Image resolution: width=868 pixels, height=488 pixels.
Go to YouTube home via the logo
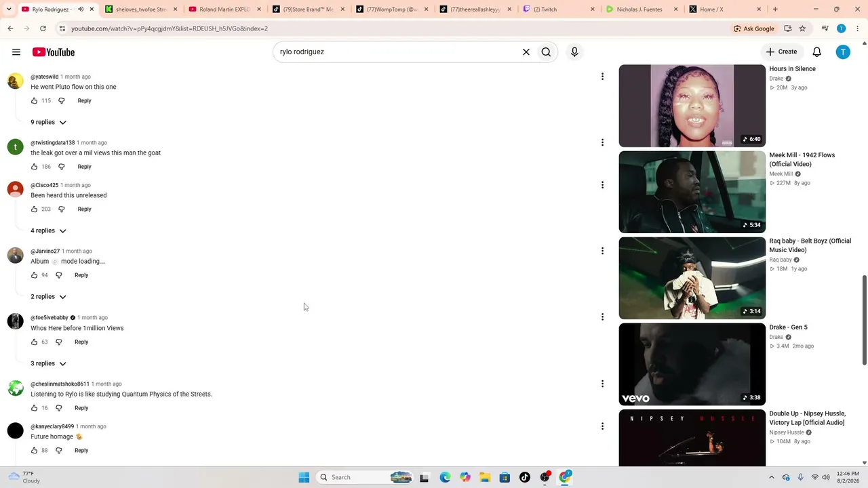pos(54,52)
